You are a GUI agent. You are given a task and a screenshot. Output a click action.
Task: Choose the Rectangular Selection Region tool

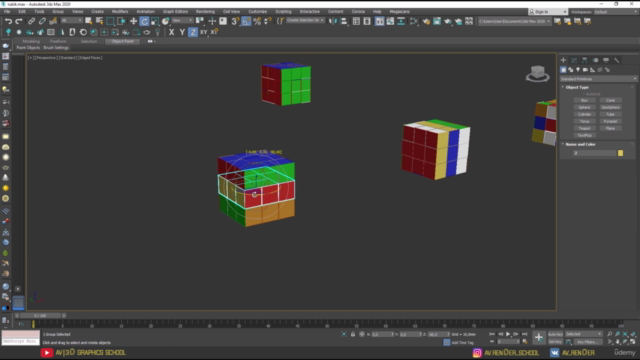110,21
